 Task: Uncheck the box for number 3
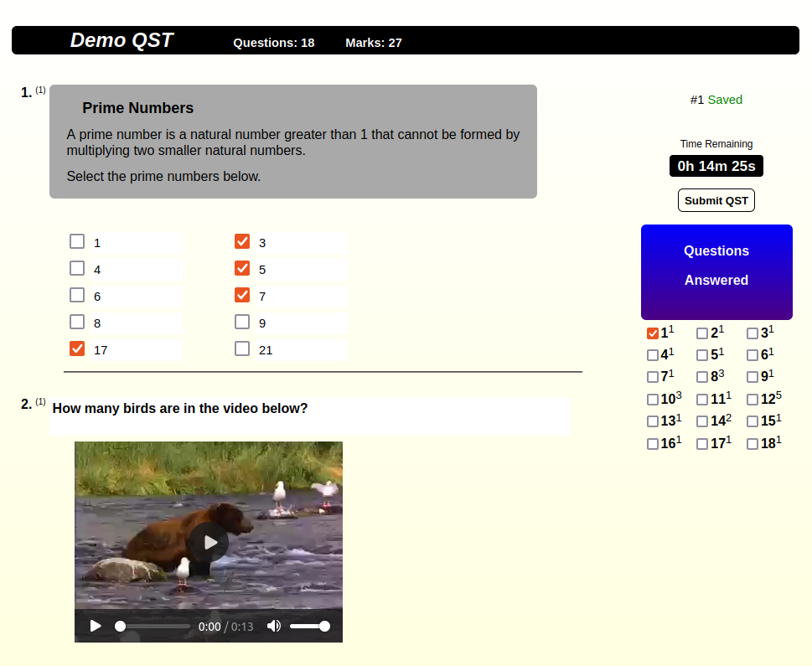coord(242,242)
